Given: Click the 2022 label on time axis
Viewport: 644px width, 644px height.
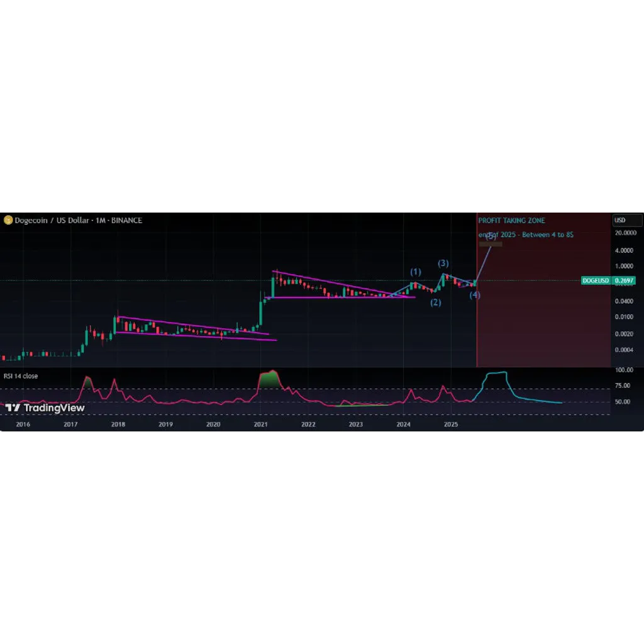Looking at the screenshot, I should pyautogui.click(x=308, y=425).
